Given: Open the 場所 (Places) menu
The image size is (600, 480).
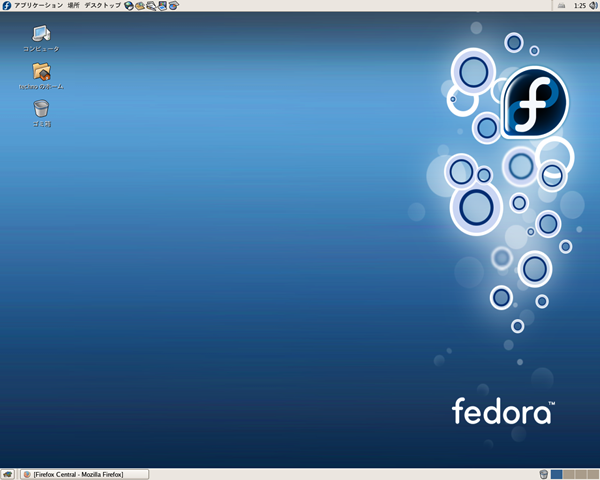Looking at the screenshot, I should pyautogui.click(x=73, y=6).
